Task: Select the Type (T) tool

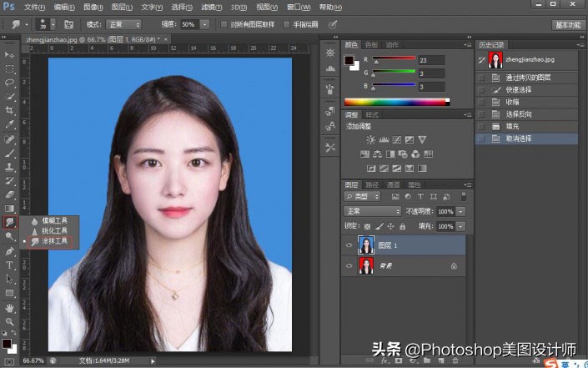Action: 10,265
